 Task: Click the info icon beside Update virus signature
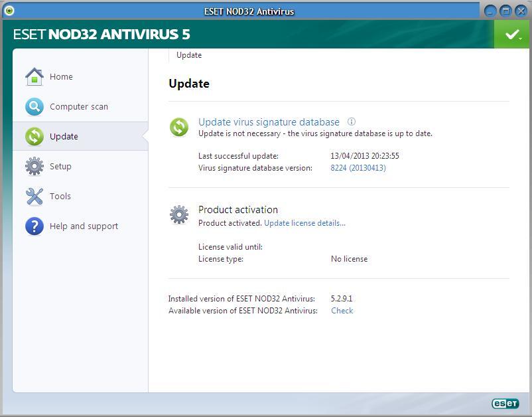[x=352, y=122]
